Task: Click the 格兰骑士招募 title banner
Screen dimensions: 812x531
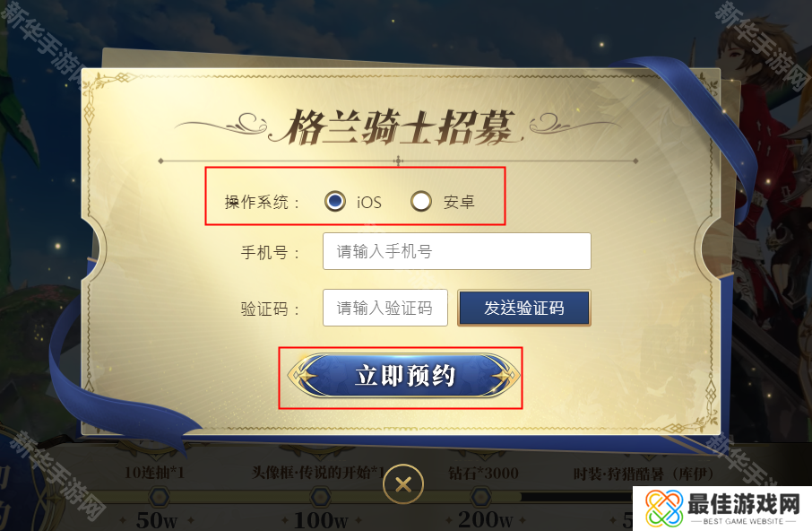Action: click(398, 127)
